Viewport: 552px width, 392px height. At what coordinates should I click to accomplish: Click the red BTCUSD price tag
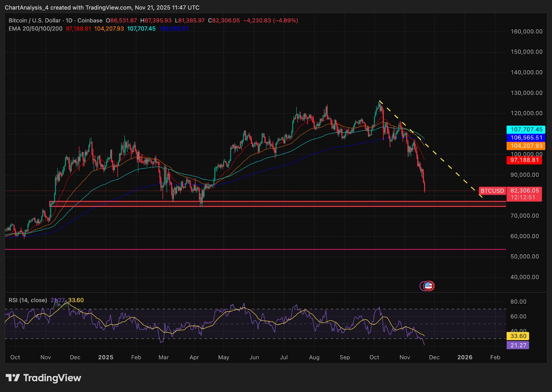click(x=492, y=191)
